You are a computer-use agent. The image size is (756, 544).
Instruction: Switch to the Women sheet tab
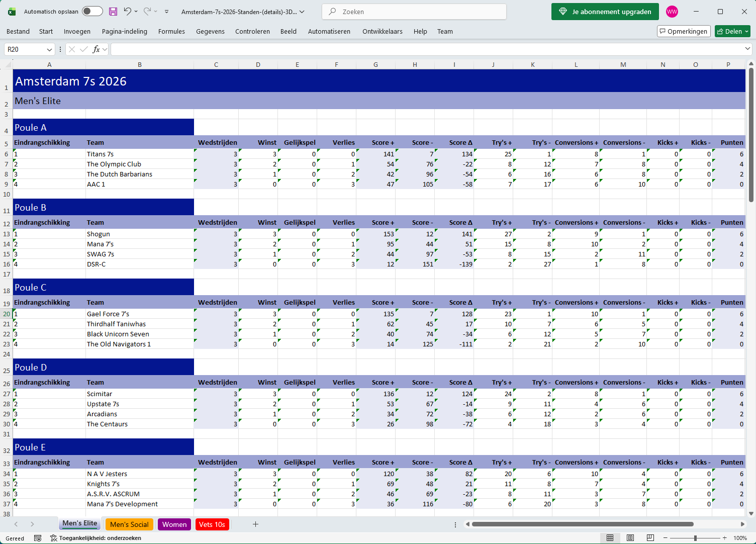174,524
